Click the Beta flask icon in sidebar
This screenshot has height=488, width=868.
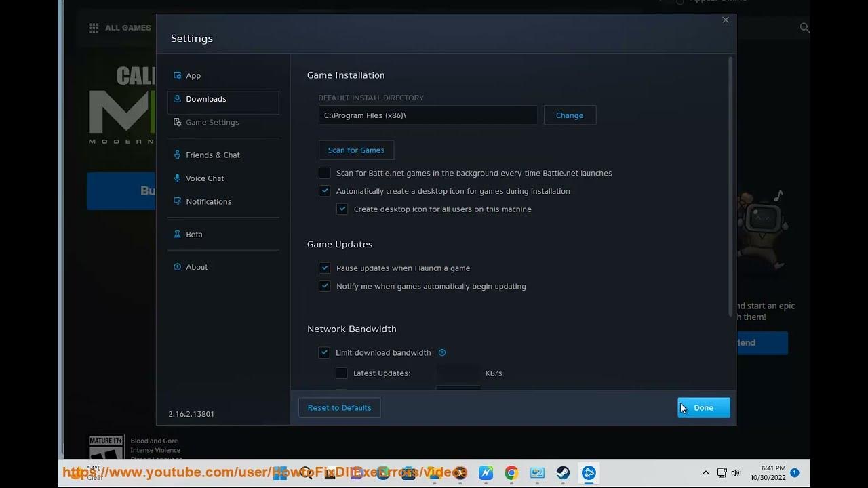[x=178, y=235]
